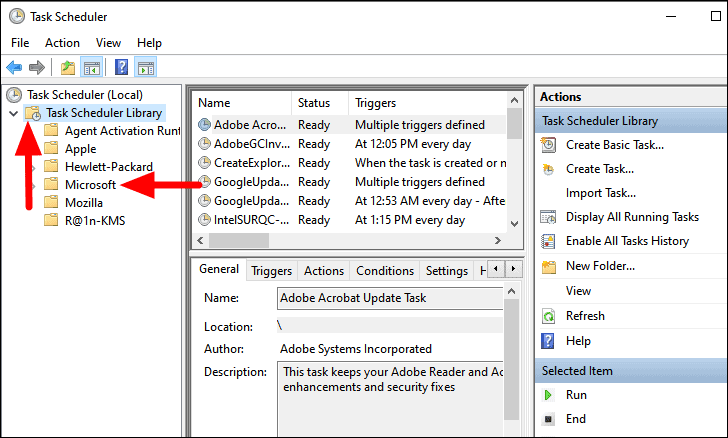This screenshot has width=728, height=438.
Task: Click Import Task... in Actions pane
Action: click(x=601, y=193)
